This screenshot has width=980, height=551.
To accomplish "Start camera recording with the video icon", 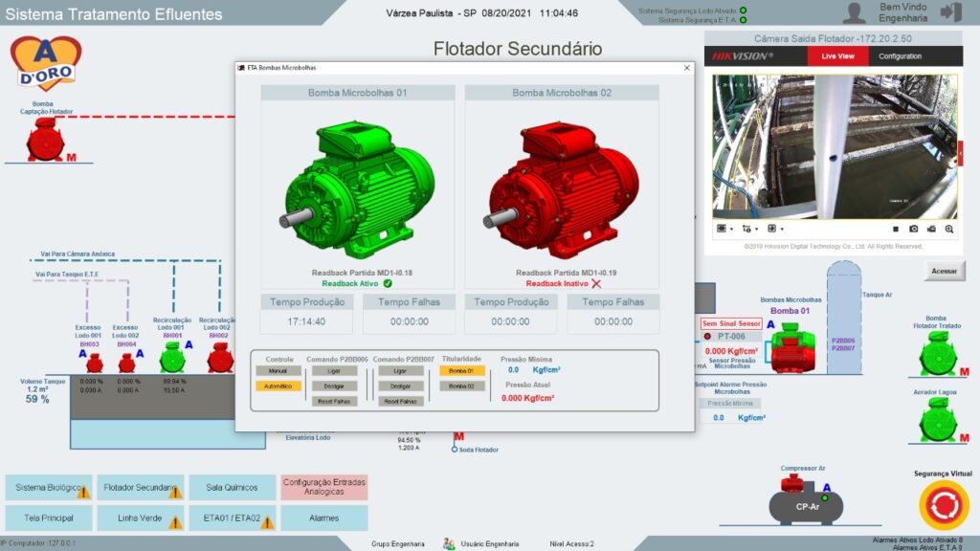I will pyautogui.click(x=931, y=229).
